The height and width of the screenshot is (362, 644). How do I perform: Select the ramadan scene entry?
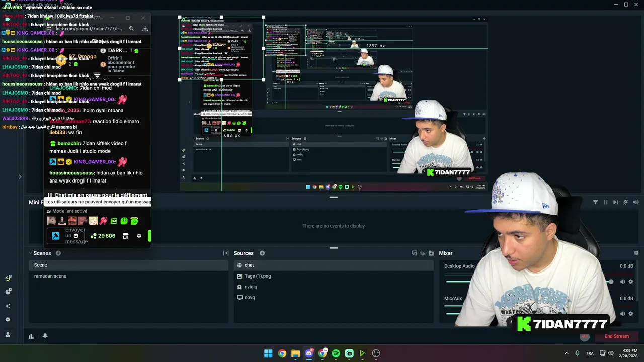128,276
